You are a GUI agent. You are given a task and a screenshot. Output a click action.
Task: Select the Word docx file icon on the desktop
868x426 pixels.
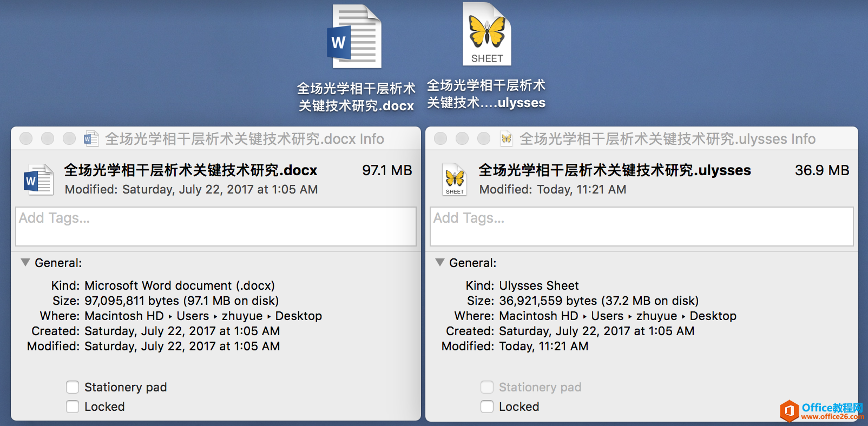[x=354, y=37]
